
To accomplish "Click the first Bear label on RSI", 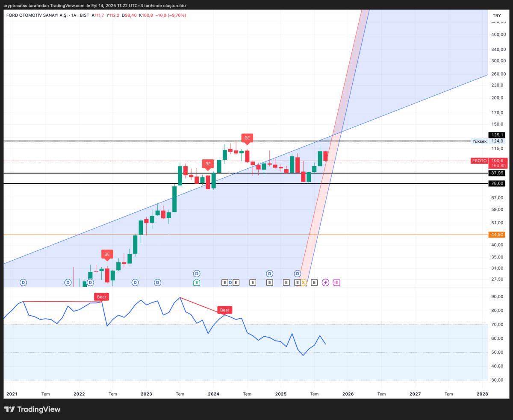I will (x=102, y=297).
